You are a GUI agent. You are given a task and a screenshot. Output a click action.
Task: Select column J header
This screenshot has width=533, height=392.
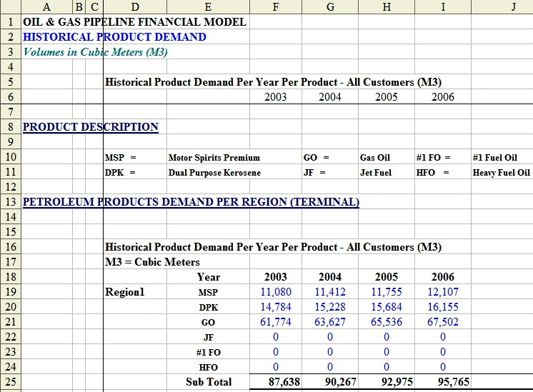tap(502, 7)
